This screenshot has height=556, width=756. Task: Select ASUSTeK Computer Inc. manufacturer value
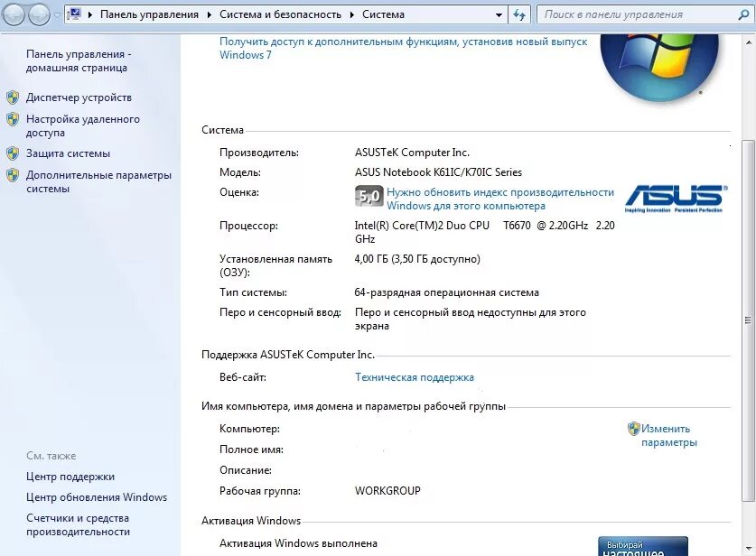412,153
